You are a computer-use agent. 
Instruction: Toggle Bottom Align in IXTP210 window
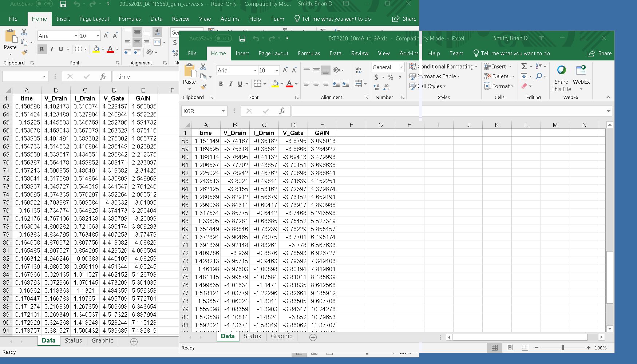click(x=326, y=70)
